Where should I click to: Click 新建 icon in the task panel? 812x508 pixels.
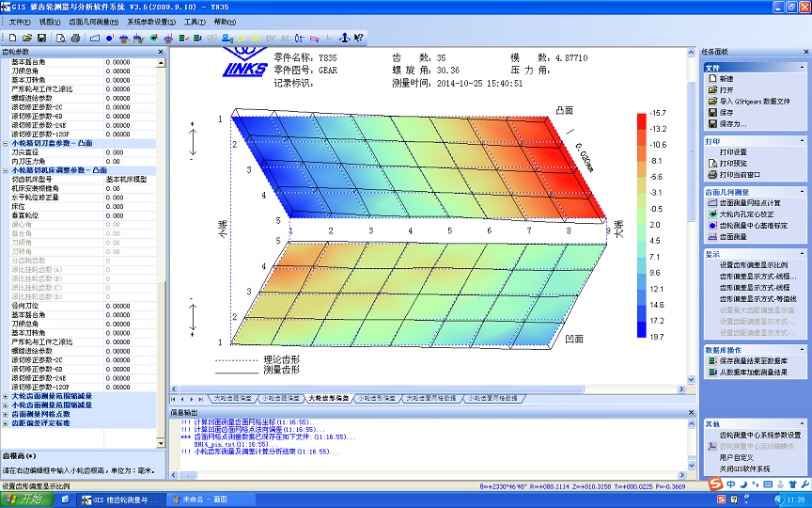pos(712,78)
